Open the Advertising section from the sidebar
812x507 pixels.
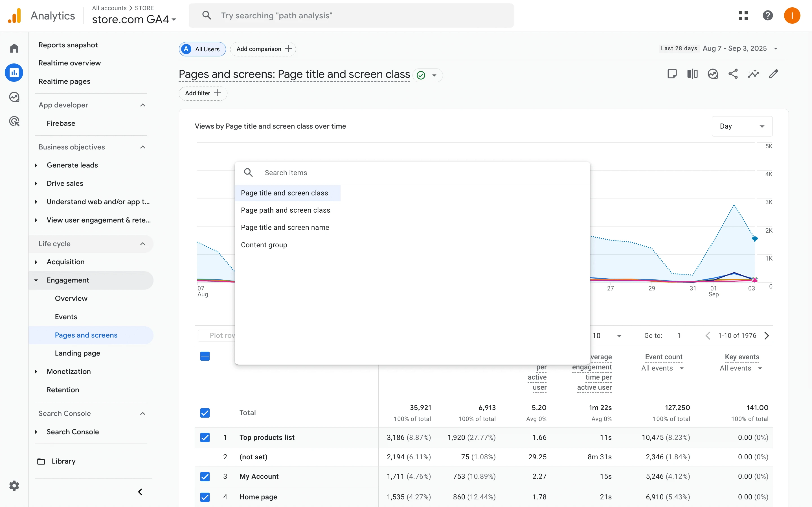pos(14,121)
